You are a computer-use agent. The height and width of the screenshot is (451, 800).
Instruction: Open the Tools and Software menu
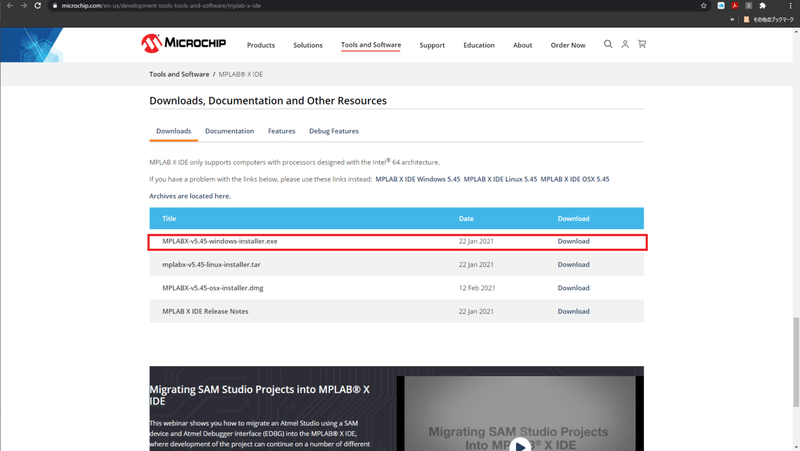(x=371, y=45)
